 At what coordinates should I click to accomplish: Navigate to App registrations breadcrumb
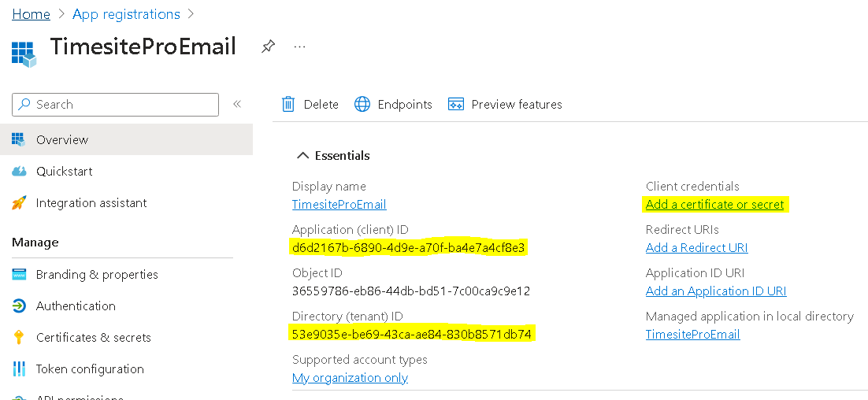[126, 14]
